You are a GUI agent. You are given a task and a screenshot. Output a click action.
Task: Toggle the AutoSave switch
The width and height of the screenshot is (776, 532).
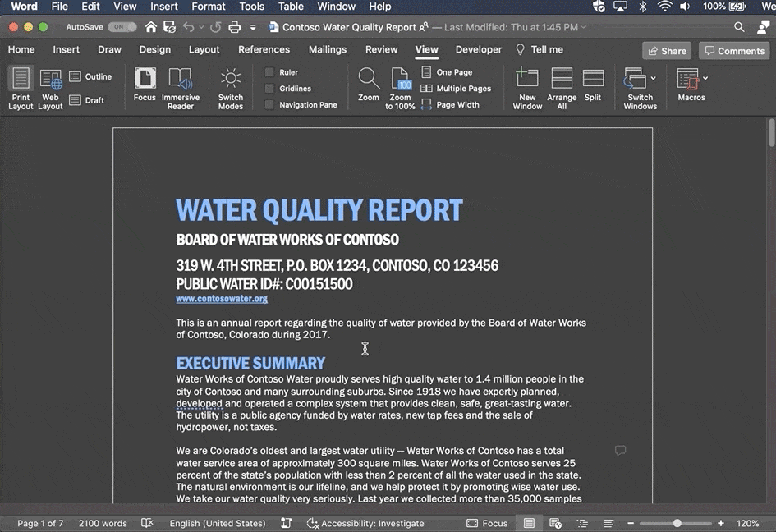(x=122, y=27)
